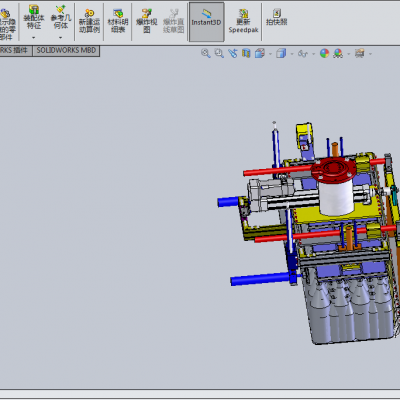Image resolution: width=400 pixels, height=400 pixels.
Task: Start a 新建运动算例 motion study
Action: (89, 21)
